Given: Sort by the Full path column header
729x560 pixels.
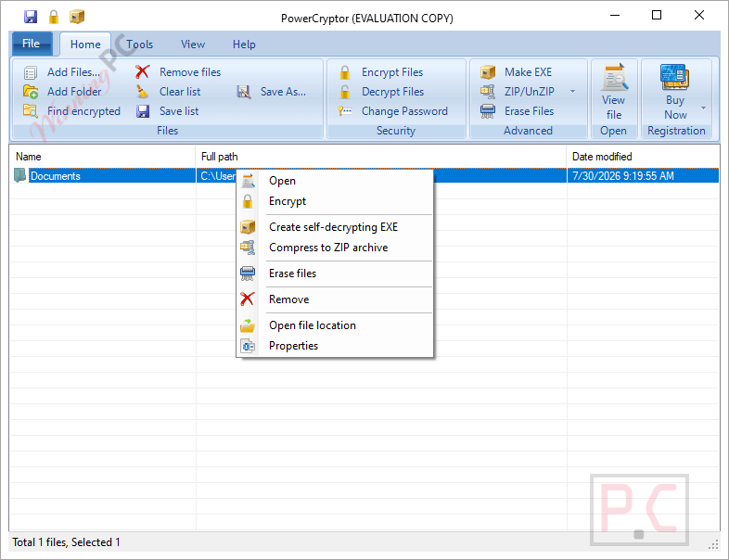Looking at the screenshot, I should (381, 157).
